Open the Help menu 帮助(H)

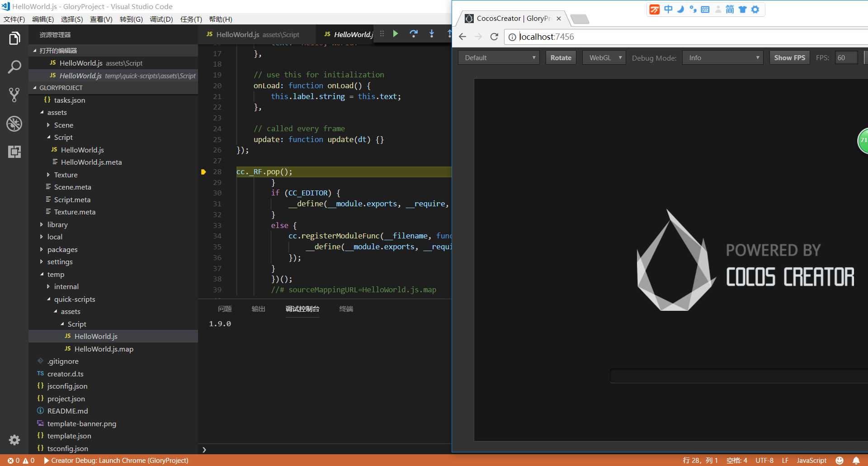221,19
